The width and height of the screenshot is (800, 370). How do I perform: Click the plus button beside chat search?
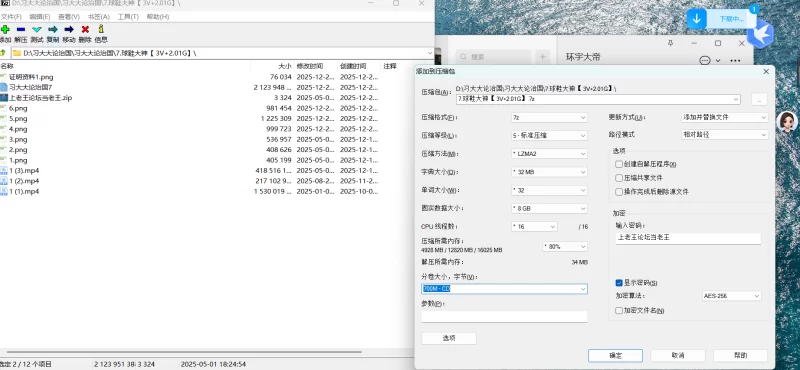(x=542, y=57)
